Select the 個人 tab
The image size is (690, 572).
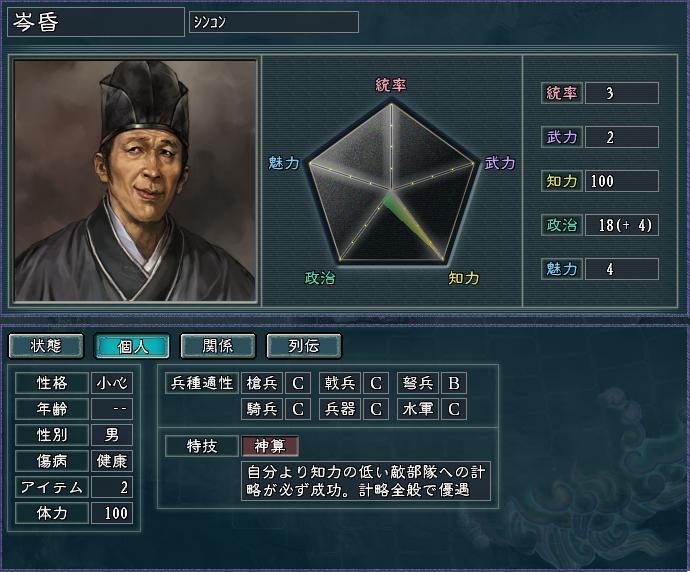coord(132,346)
